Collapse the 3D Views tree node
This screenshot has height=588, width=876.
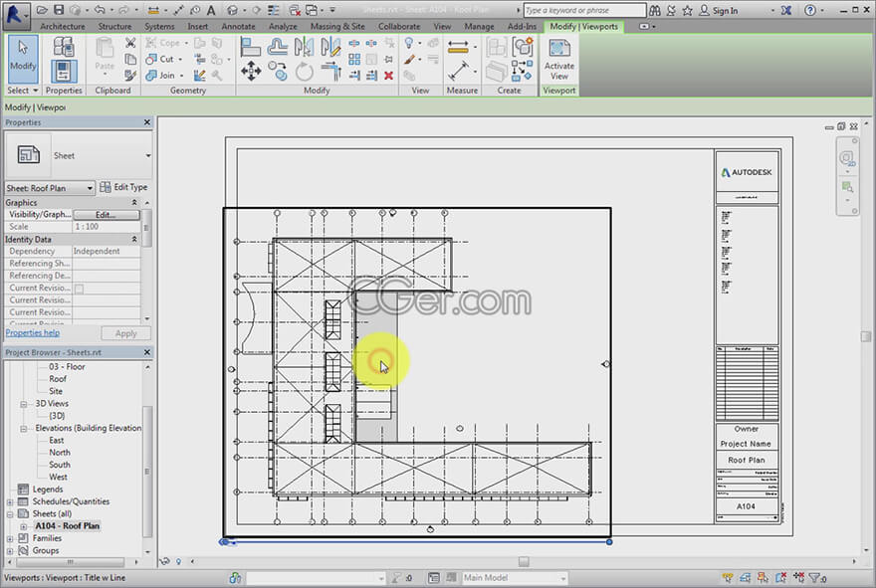24,404
